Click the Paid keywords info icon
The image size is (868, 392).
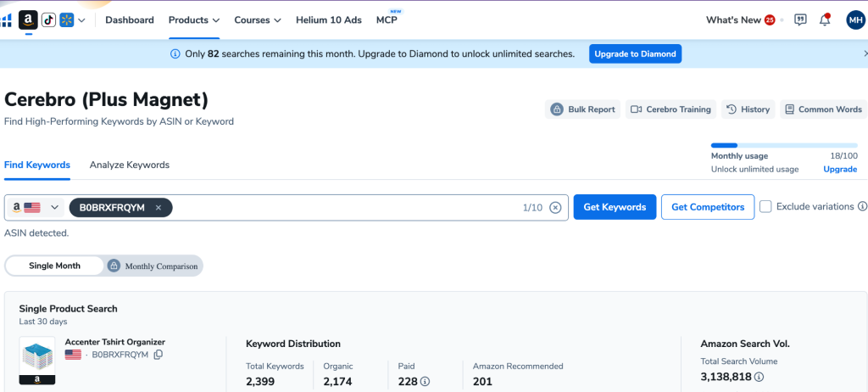[426, 382]
